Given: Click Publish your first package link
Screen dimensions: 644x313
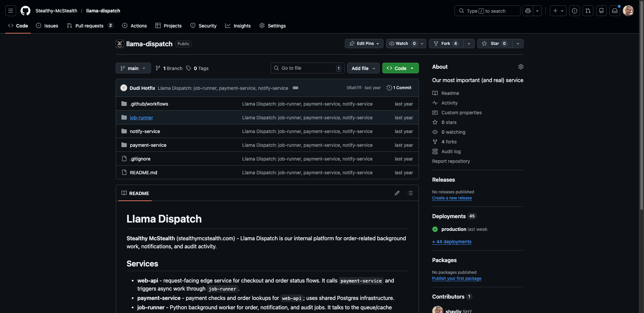Looking at the screenshot, I should tap(457, 278).
